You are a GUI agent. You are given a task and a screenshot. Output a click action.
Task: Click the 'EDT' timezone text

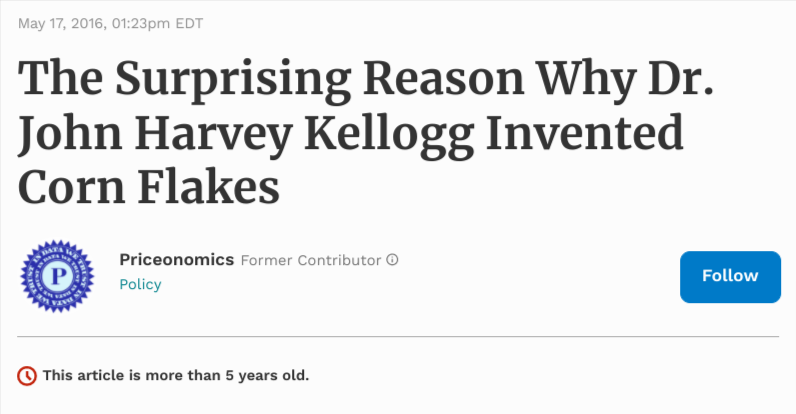(190, 23)
